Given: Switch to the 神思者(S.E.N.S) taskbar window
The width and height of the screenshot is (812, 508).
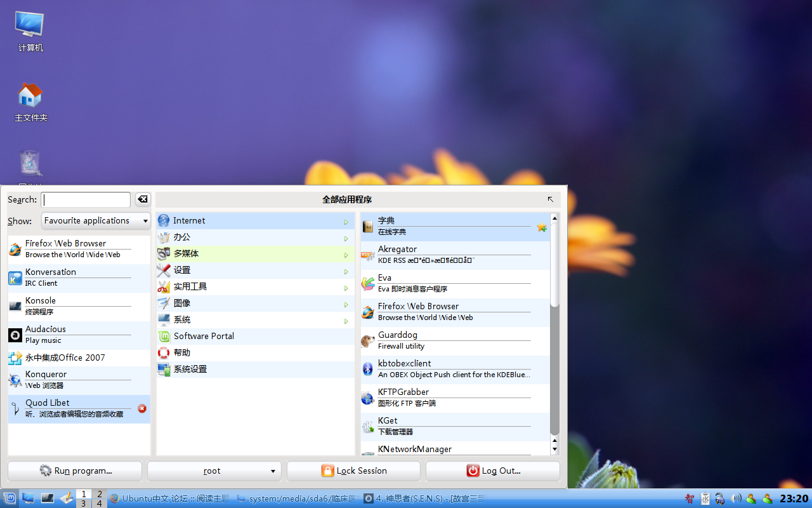Looking at the screenshot, I should point(424,498).
